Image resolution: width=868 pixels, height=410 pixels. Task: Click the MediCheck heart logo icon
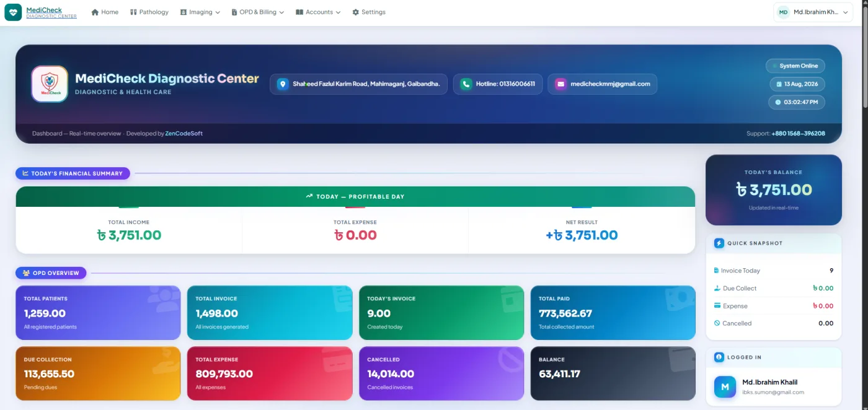click(x=13, y=12)
